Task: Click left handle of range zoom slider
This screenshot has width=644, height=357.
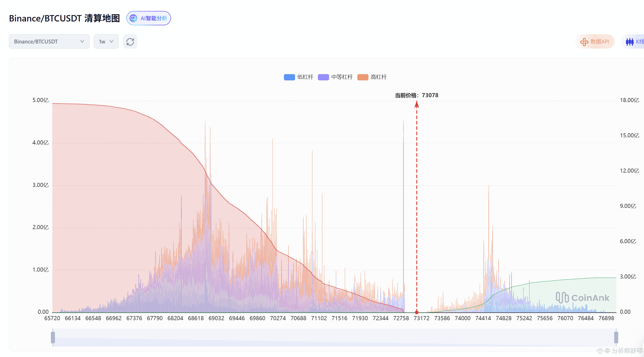Action: point(53,337)
